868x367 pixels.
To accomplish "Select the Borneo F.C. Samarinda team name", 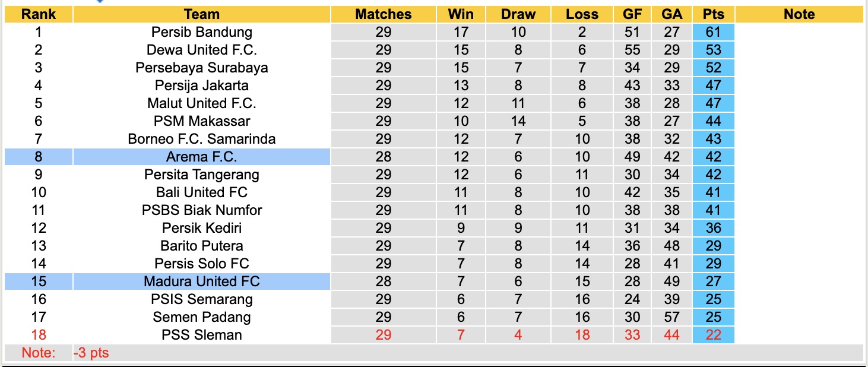I will click(202, 139).
